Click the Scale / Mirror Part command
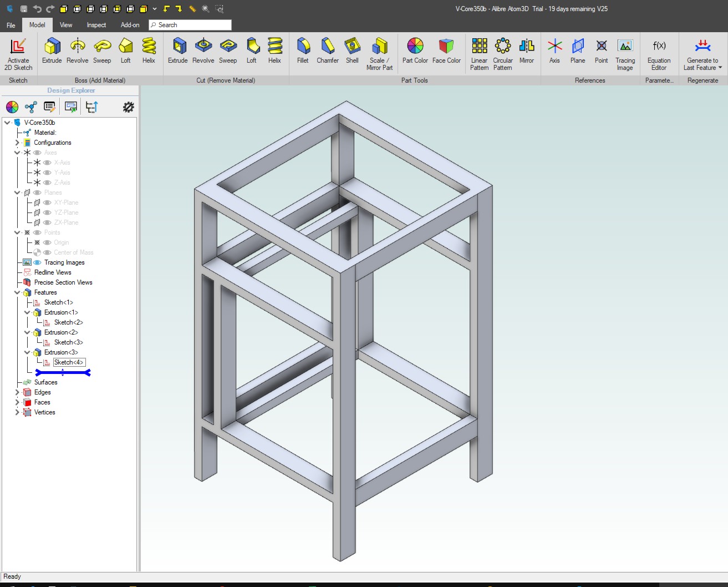Viewport: 728px width, 587px height. (x=380, y=52)
